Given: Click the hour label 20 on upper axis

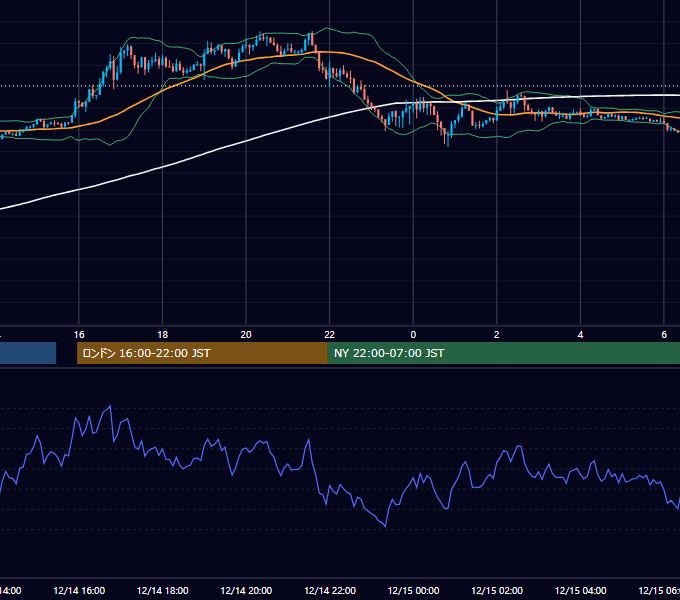Looking at the screenshot, I should pyautogui.click(x=246, y=335).
